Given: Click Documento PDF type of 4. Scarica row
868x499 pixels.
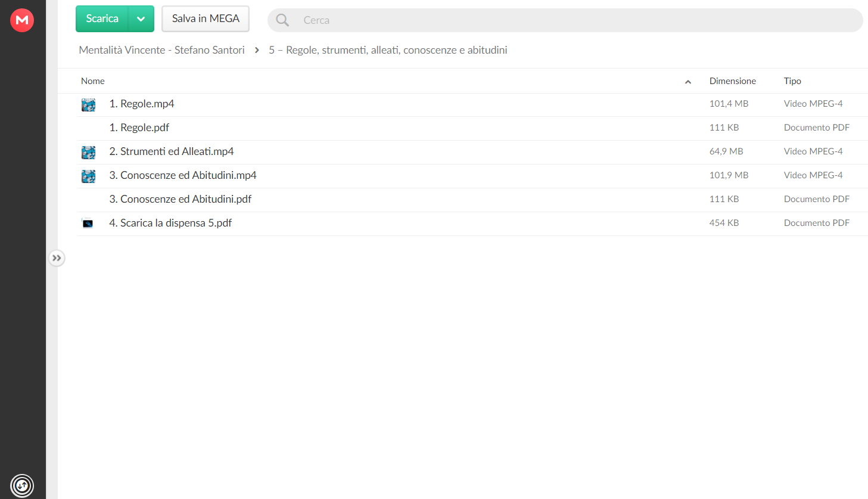Looking at the screenshot, I should pos(817,223).
